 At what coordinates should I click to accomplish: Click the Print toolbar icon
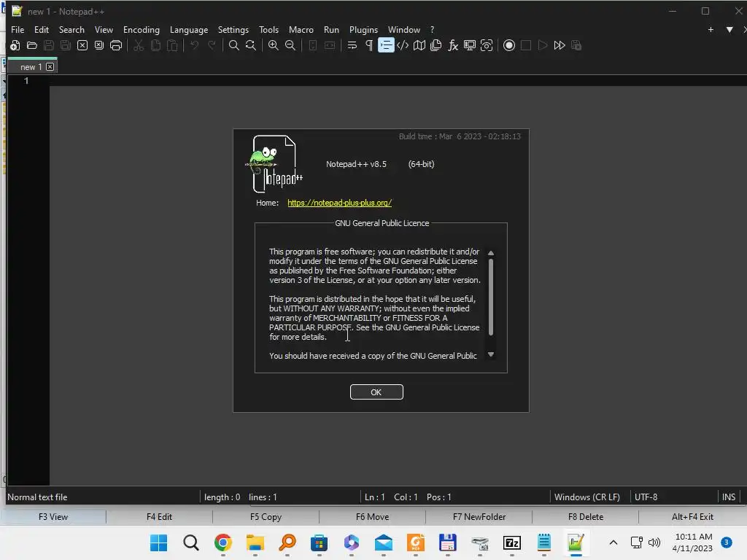click(x=116, y=45)
